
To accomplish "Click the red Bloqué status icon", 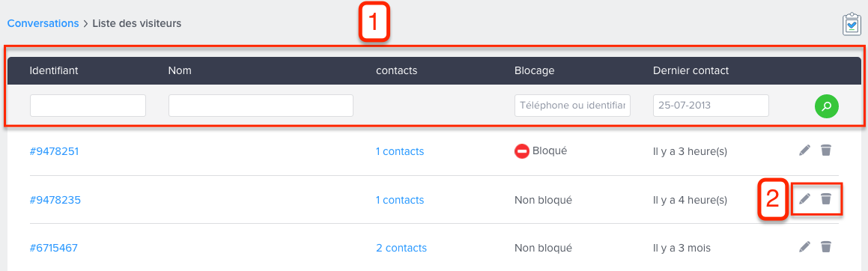I will click(521, 151).
